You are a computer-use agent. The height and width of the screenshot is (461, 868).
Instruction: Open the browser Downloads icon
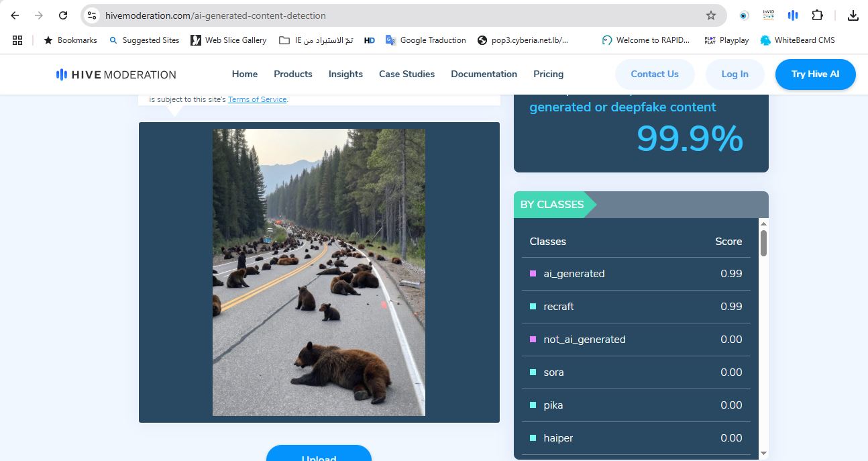853,15
